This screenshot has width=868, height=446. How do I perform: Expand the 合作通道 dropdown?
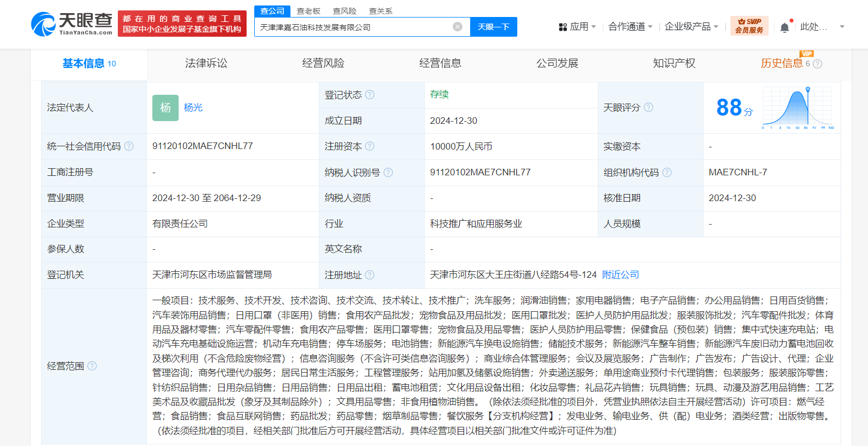coord(630,27)
